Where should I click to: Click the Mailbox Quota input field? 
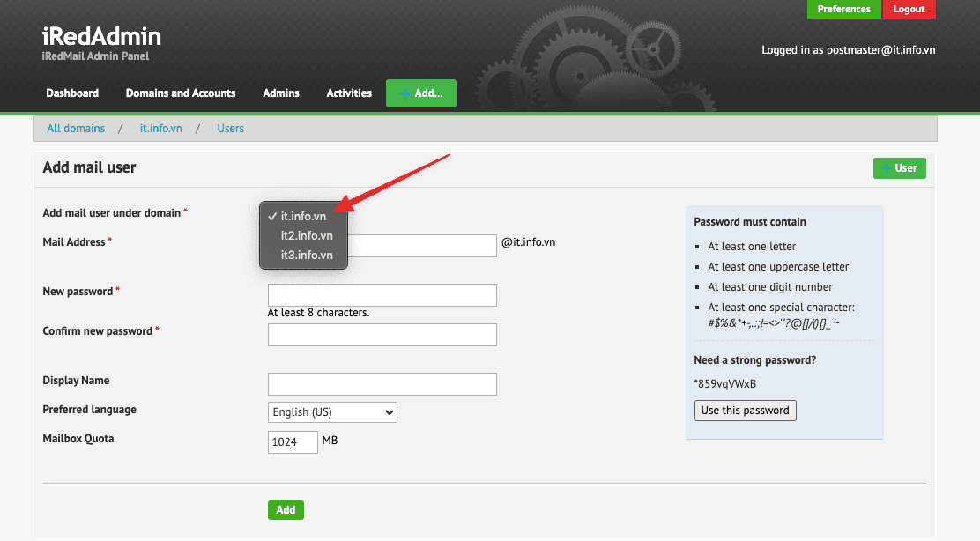pyautogui.click(x=293, y=441)
